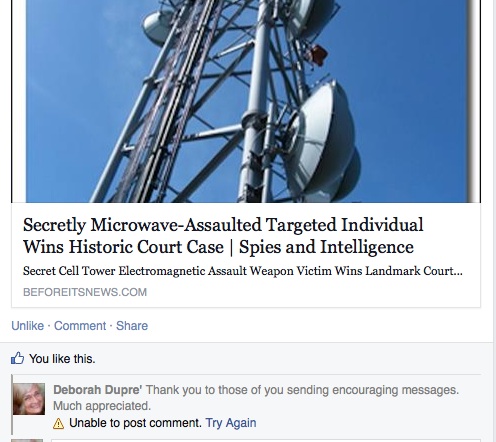Open the Deborah Dupre' name link
Screen dimensions: 496x442
click(98, 390)
